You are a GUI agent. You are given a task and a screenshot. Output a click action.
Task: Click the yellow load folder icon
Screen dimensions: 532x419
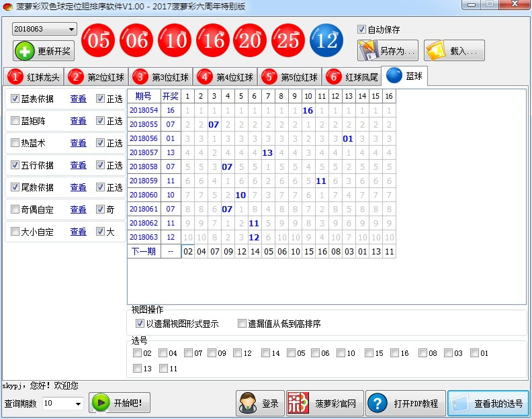pos(435,50)
